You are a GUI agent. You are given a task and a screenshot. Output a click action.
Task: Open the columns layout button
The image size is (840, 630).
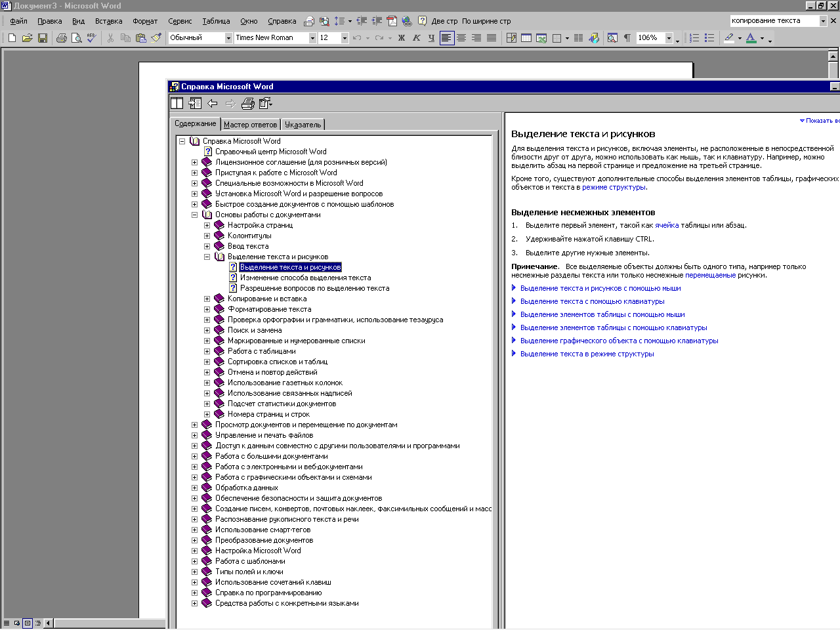(578, 38)
